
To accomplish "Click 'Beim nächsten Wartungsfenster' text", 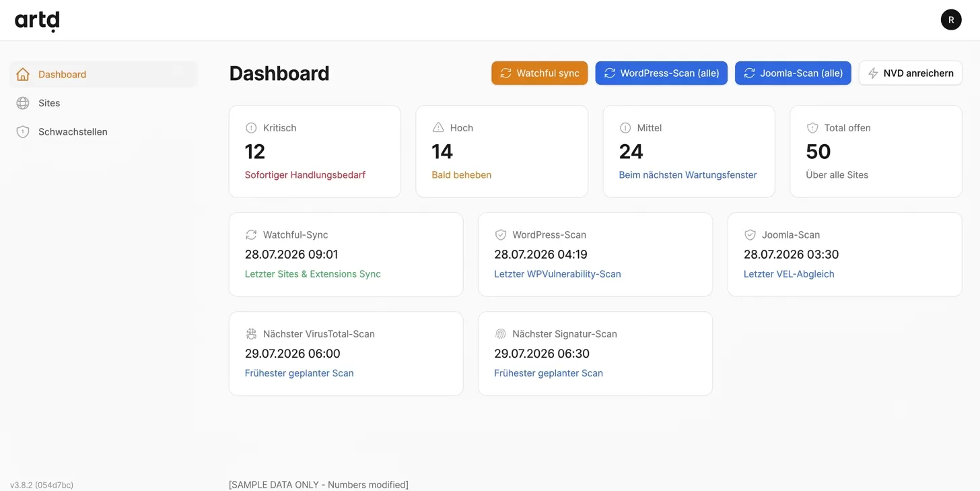I will click(688, 174).
